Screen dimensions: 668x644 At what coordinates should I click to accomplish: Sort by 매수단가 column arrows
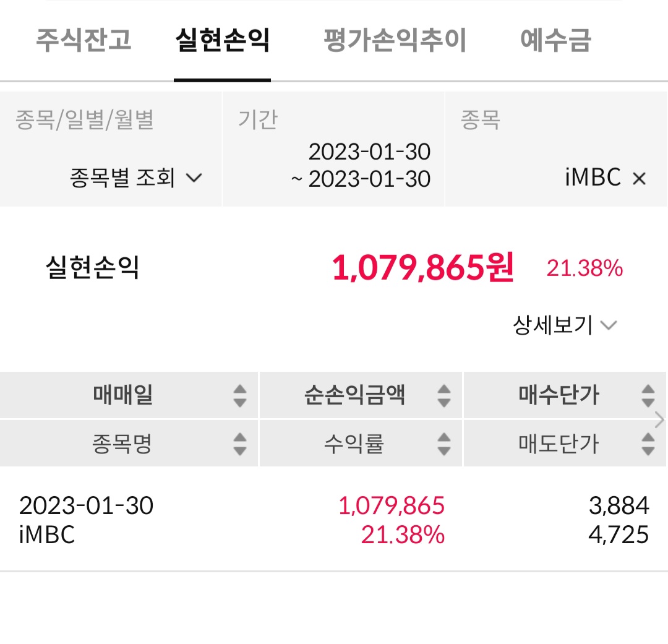point(648,395)
